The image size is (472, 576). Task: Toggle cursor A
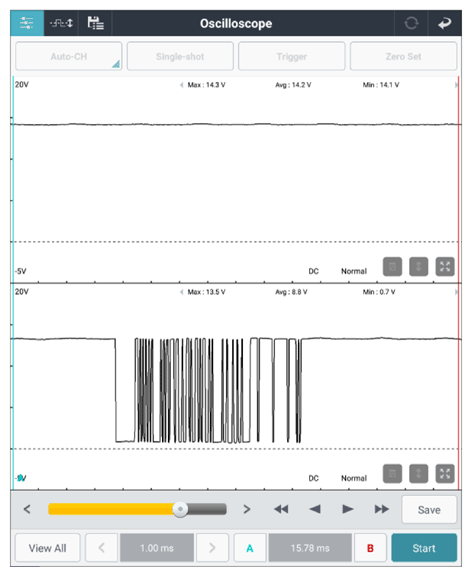tap(250, 548)
